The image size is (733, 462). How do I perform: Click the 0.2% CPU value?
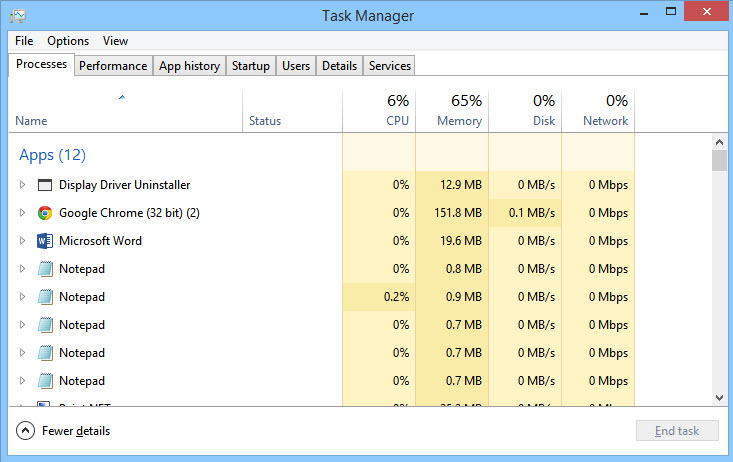click(x=396, y=297)
